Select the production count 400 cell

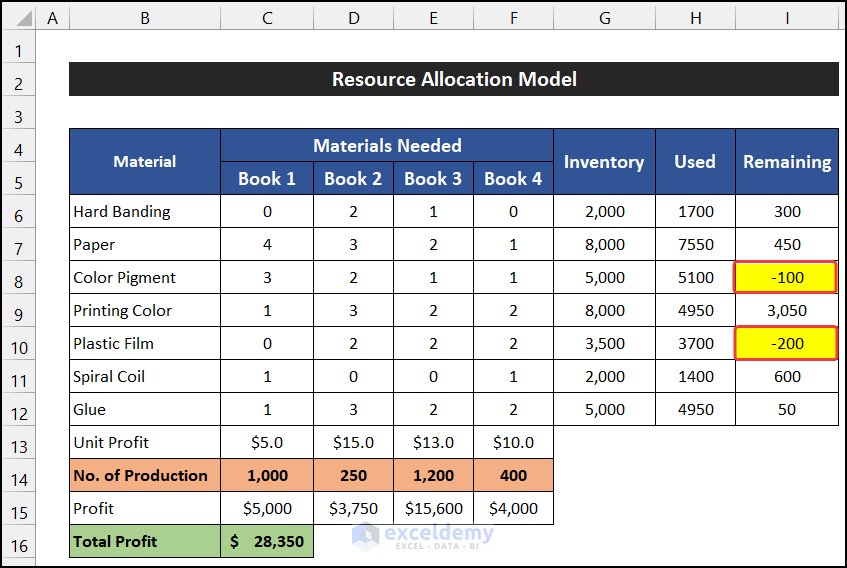[x=513, y=475]
